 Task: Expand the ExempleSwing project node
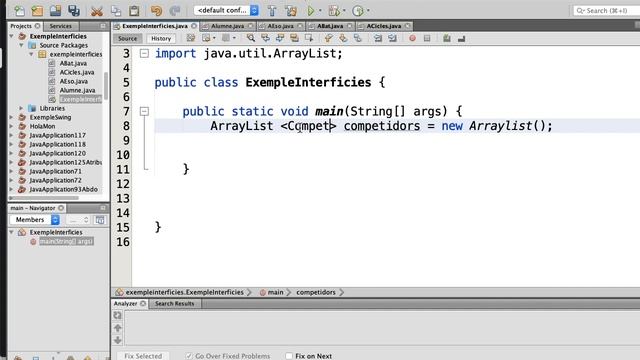[11, 117]
